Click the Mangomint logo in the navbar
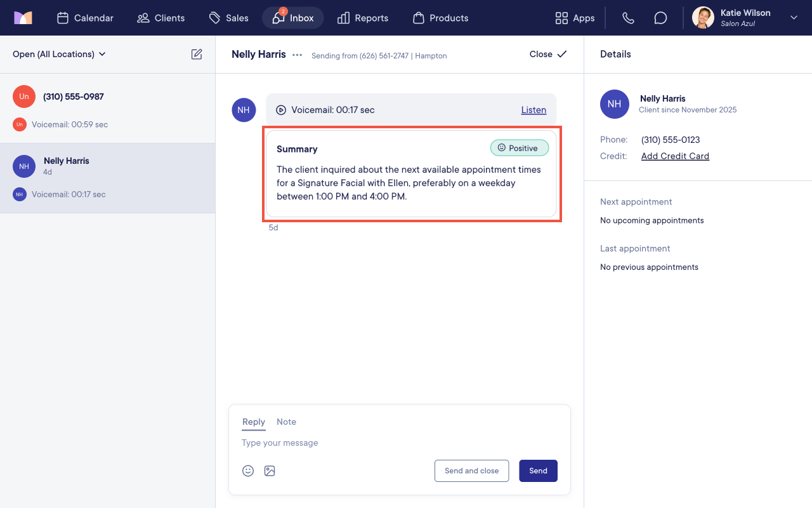 (x=23, y=18)
